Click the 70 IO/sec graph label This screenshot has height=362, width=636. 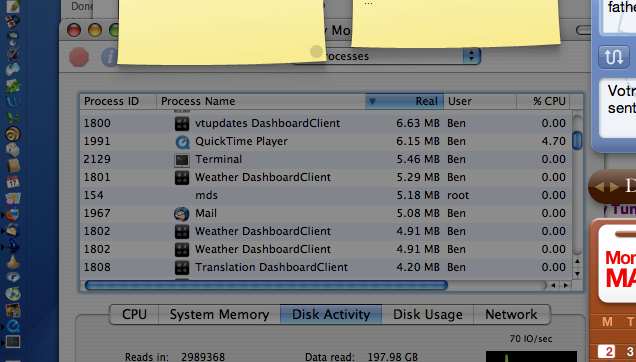coord(531,338)
